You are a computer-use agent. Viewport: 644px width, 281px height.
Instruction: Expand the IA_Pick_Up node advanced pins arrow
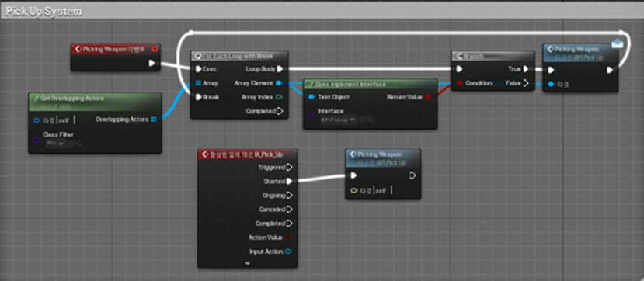point(247,263)
